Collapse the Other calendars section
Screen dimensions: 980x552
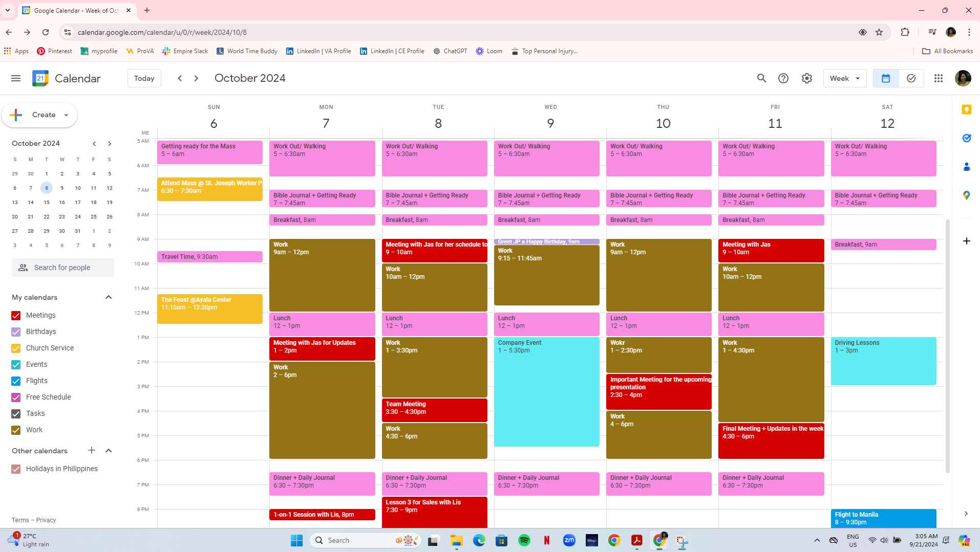(109, 451)
